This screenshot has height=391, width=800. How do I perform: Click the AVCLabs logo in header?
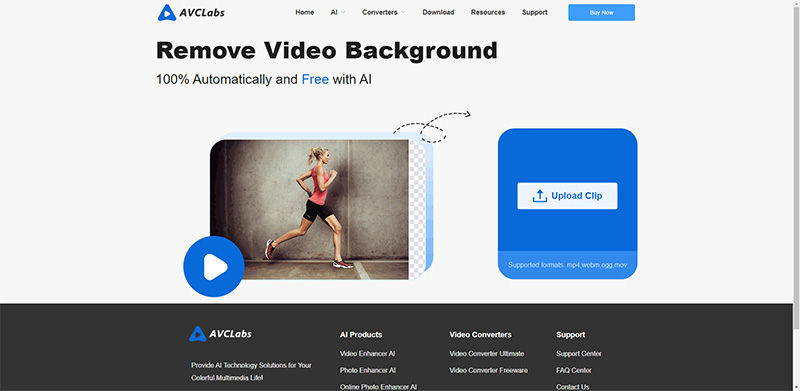tap(191, 12)
